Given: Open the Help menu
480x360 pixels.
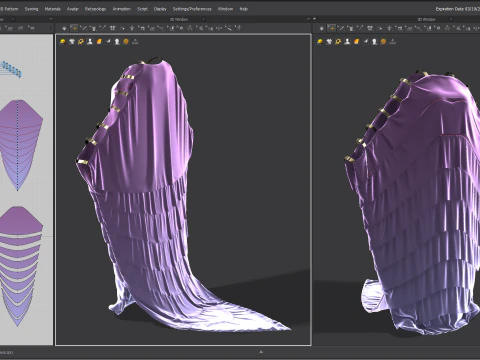Looking at the screenshot, I should point(244,9).
